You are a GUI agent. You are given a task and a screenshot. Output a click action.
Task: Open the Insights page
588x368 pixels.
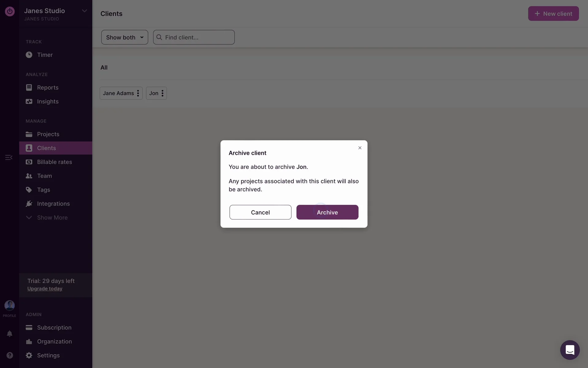[47, 102]
